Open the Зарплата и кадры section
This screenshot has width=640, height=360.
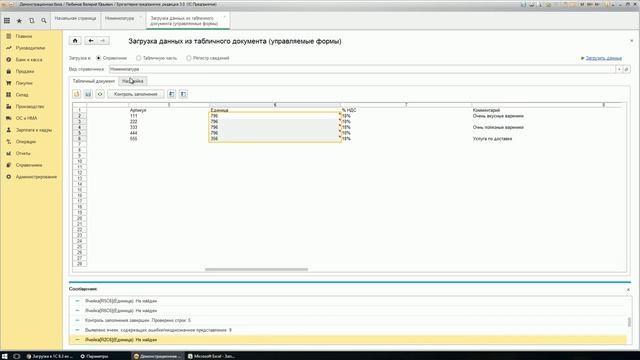coord(33,130)
